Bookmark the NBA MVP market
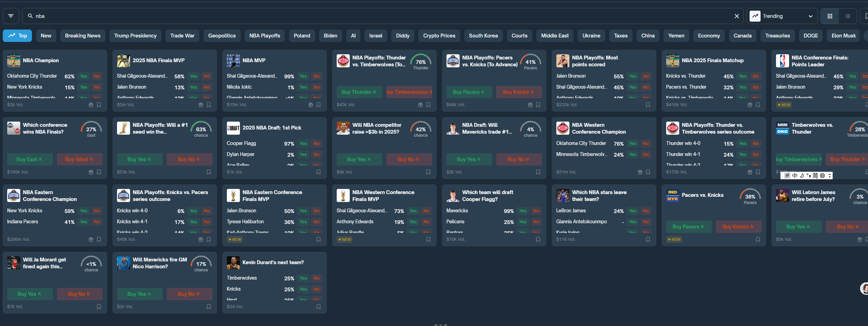 [319, 105]
